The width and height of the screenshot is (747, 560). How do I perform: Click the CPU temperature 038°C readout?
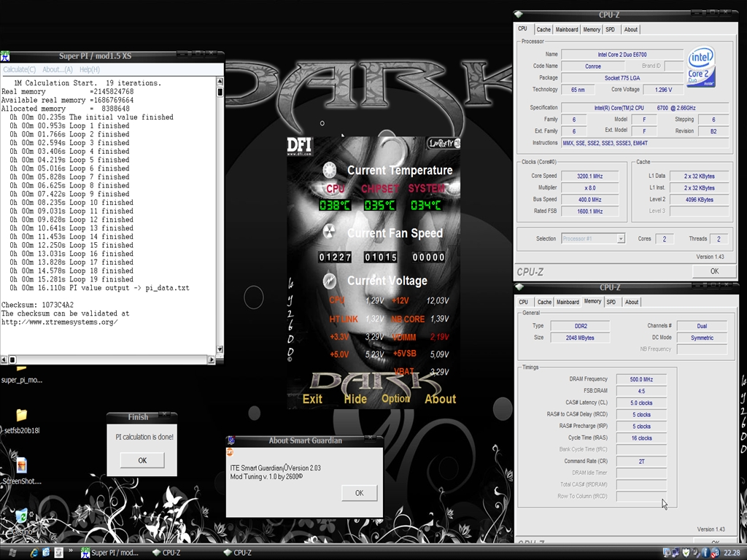pyautogui.click(x=335, y=205)
